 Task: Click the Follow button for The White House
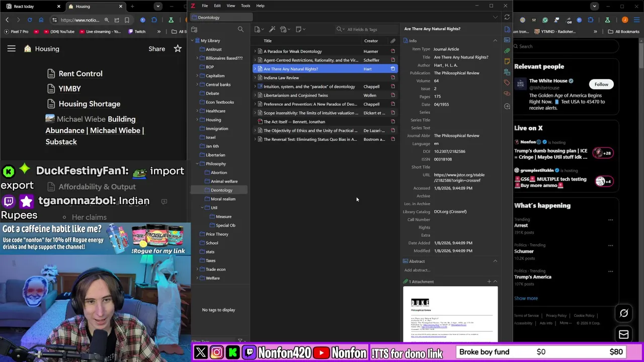coord(601,84)
